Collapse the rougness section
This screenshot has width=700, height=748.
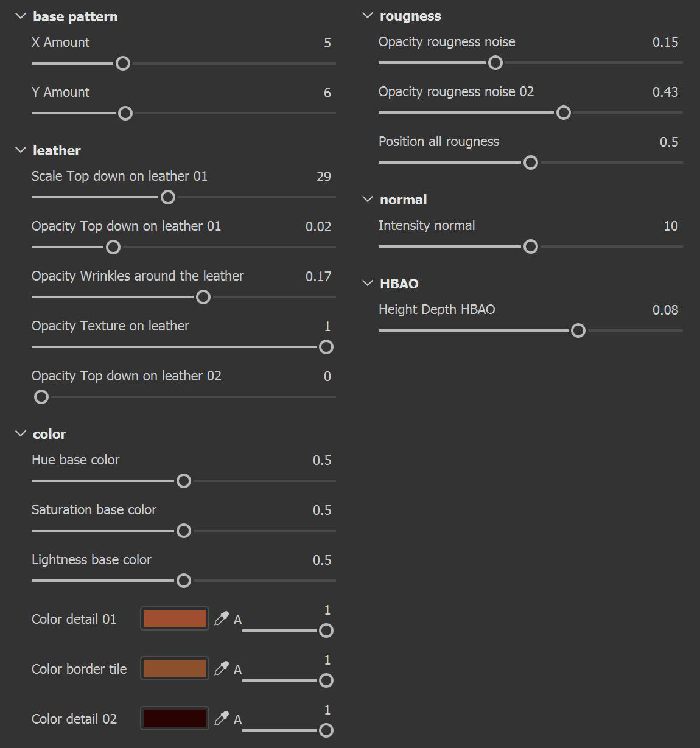pyautogui.click(x=368, y=16)
